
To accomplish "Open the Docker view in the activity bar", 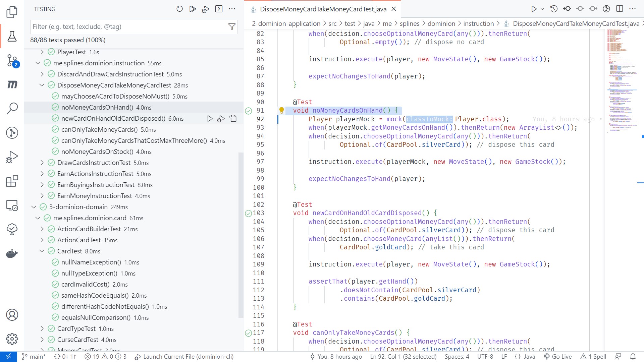I will pos(12,254).
